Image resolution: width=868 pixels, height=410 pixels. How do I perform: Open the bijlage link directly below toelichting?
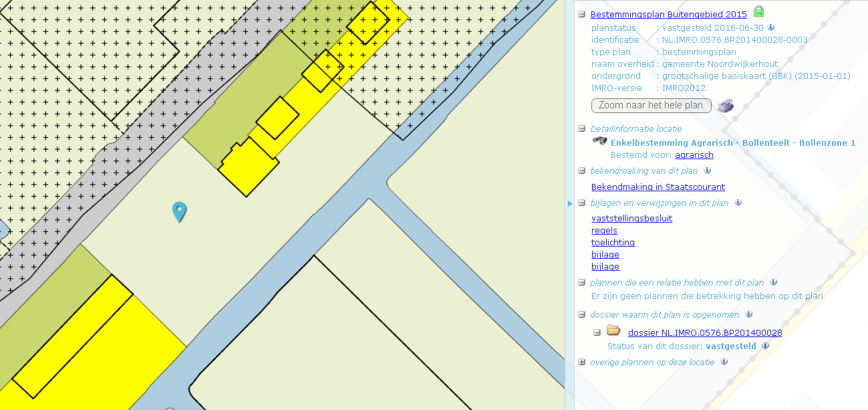click(x=605, y=254)
